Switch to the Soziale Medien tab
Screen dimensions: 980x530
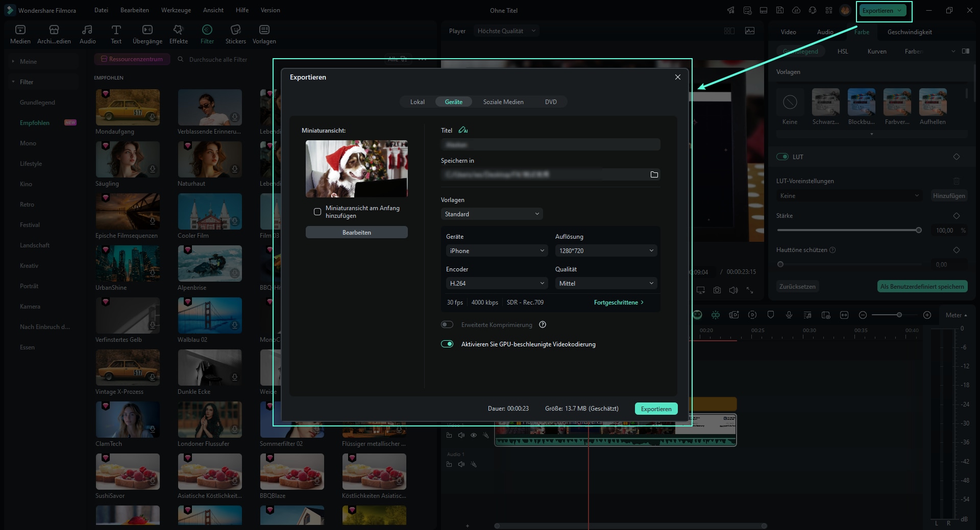(x=503, y=102)
